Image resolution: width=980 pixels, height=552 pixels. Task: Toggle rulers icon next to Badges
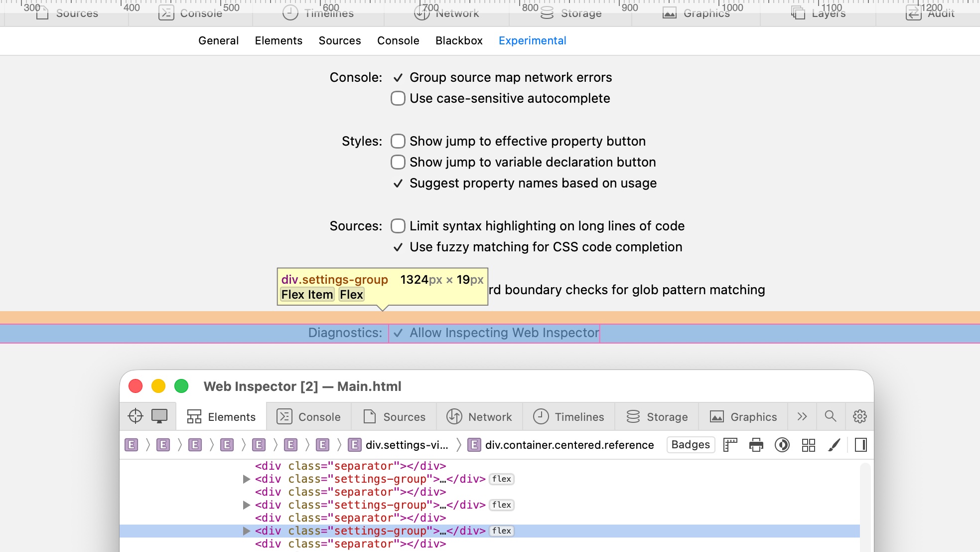(x=730, y=444)
